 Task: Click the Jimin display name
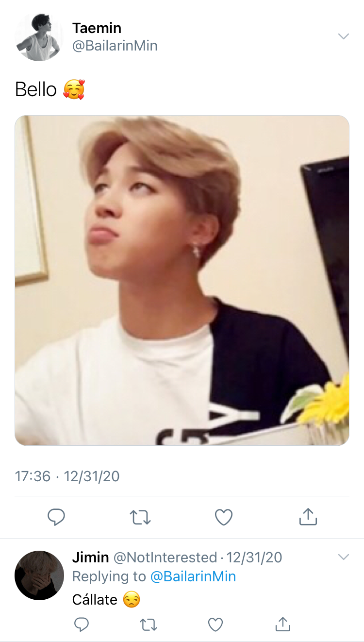click(x=90, y=557)
